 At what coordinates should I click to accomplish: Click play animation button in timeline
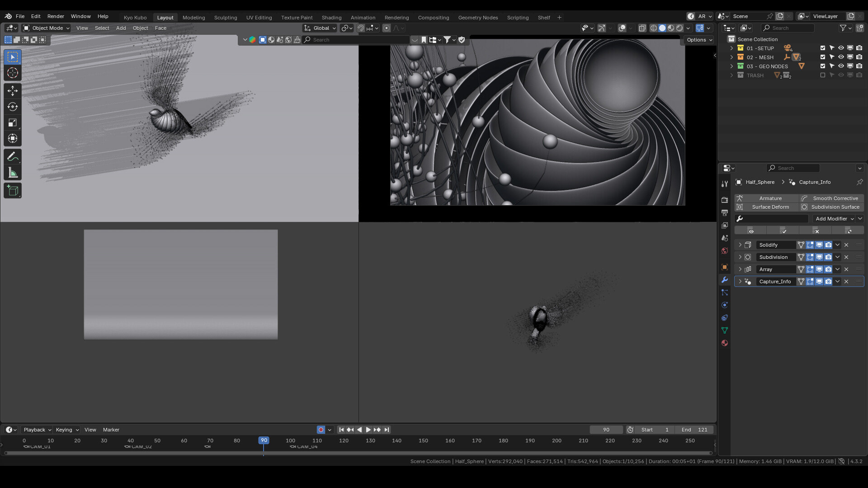pyautogui.click(x=368, y=430)
